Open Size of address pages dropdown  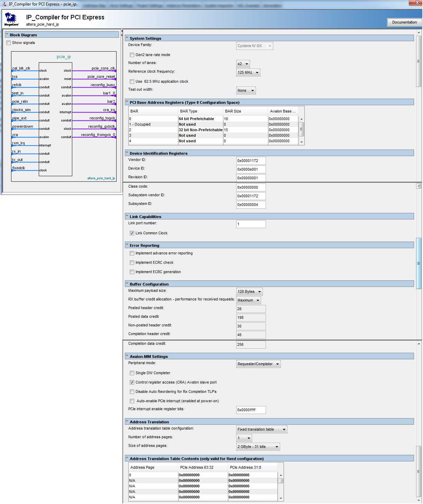[x=258, y=447]
